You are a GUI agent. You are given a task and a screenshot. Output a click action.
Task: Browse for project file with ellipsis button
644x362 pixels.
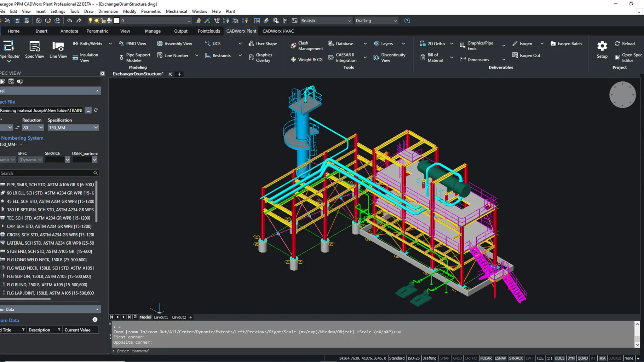[x=88, y=110]
